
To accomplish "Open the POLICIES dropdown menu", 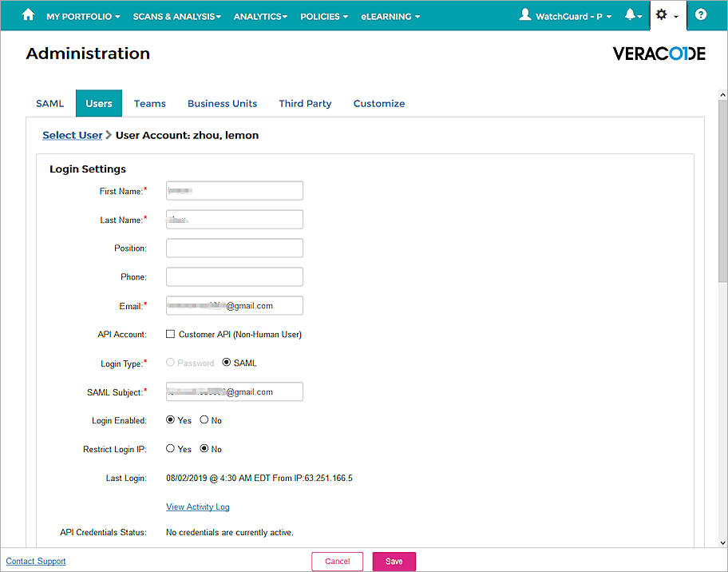I will pyautogui.click(x=323, y=15).
